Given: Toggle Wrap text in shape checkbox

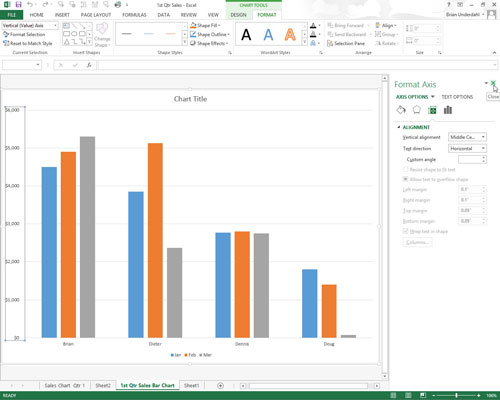Looking at the screenshot, I should point(405,231).
